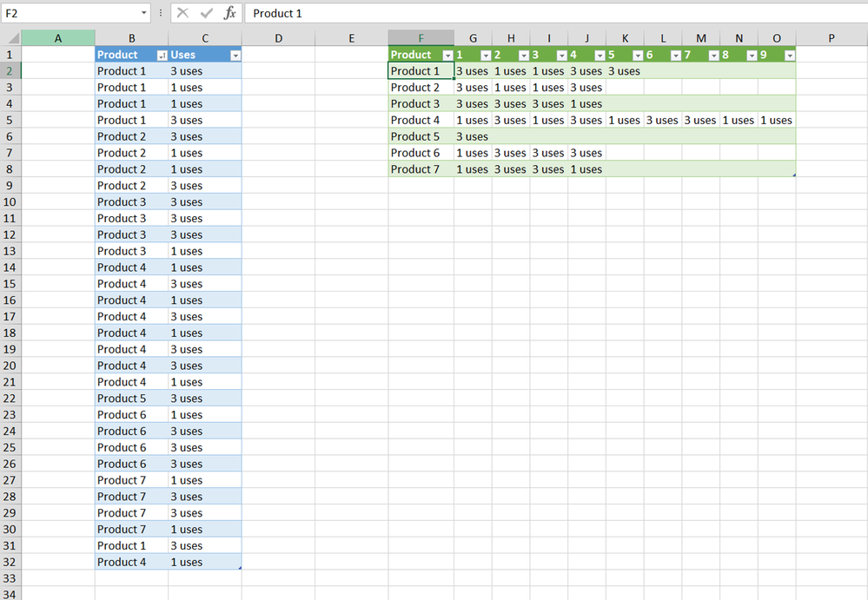Click cell O5 with 1 uses
868x600 pixels.
(777, 120)
